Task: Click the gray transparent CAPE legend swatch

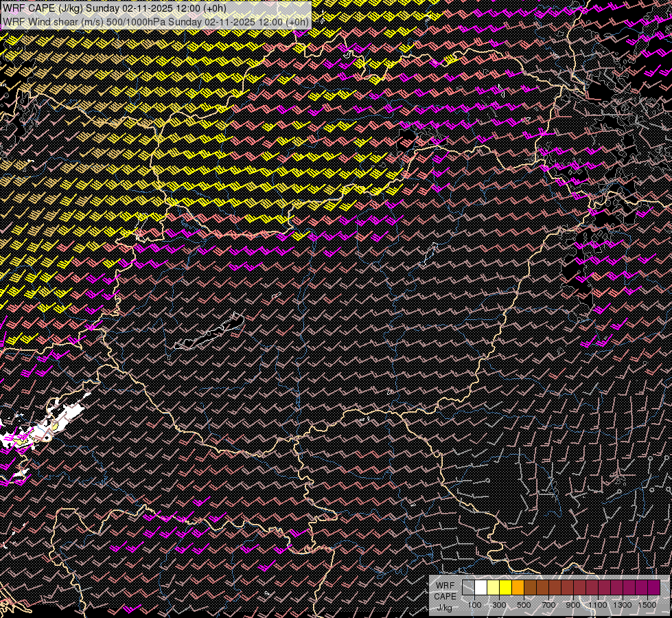Action: (x=468, y=587)
